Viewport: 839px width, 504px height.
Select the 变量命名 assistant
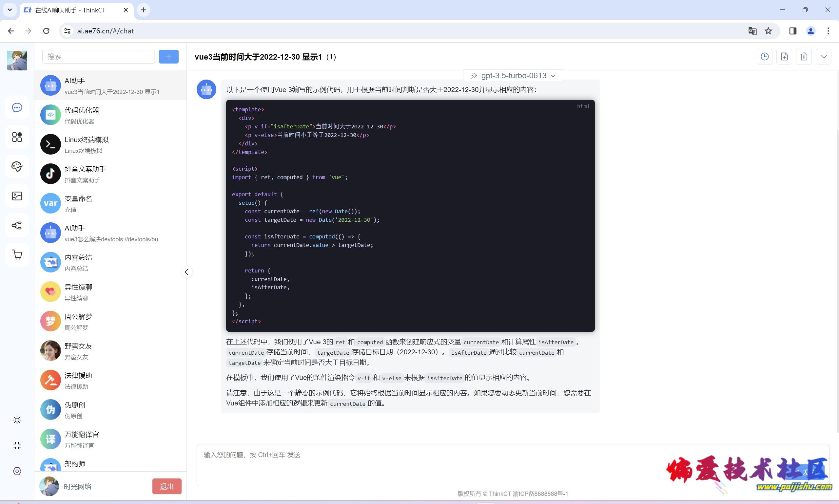click(110, 203)
